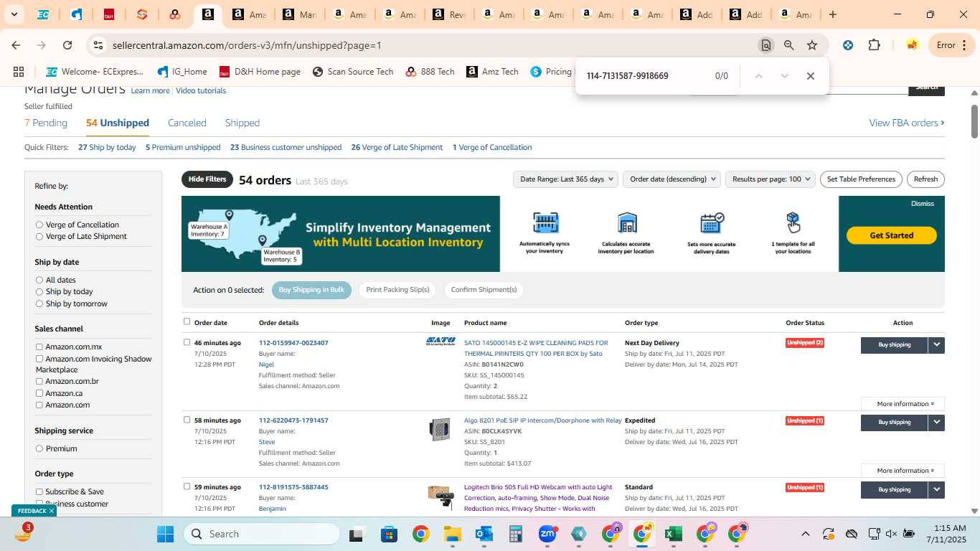980x551 pixels.
Task: Open the Welcome- ECExpress bookmark
Action: point(95,72)
